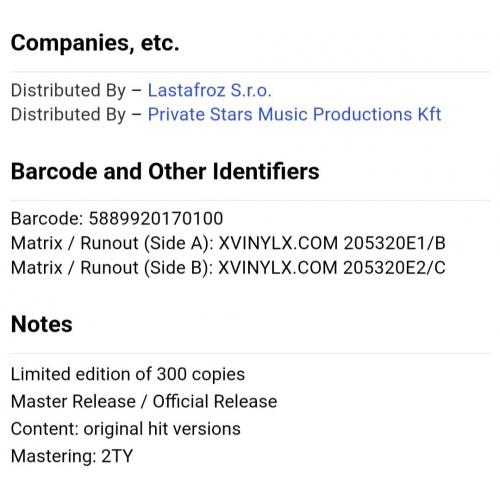Click the 300 copies text in notes
Viewport: 500px width, 500px height.
201,374
